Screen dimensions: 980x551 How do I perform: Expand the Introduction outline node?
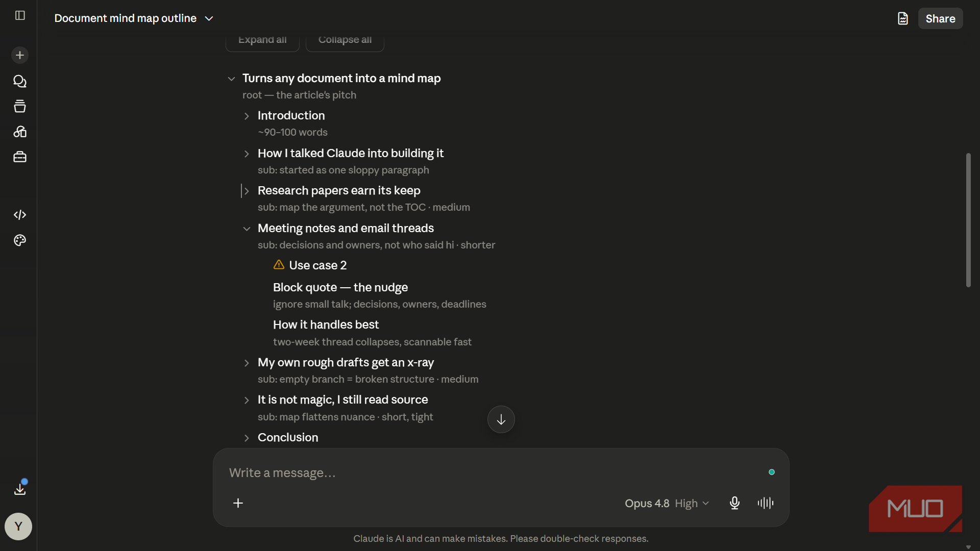[247, 116]
